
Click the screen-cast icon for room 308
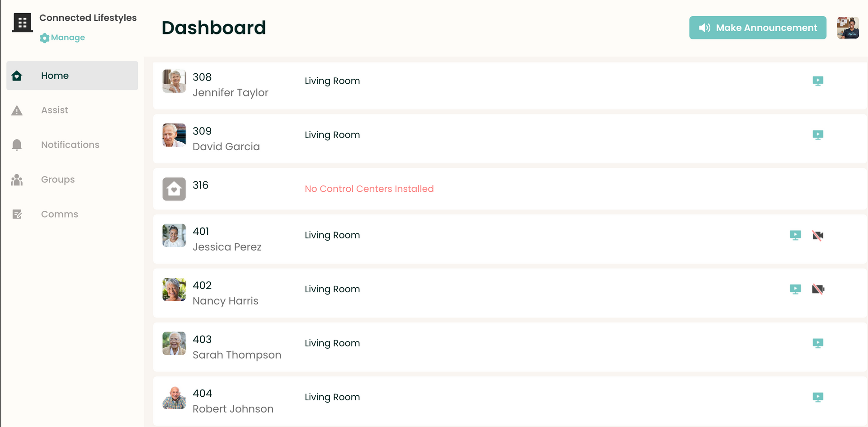click(818, 81)
